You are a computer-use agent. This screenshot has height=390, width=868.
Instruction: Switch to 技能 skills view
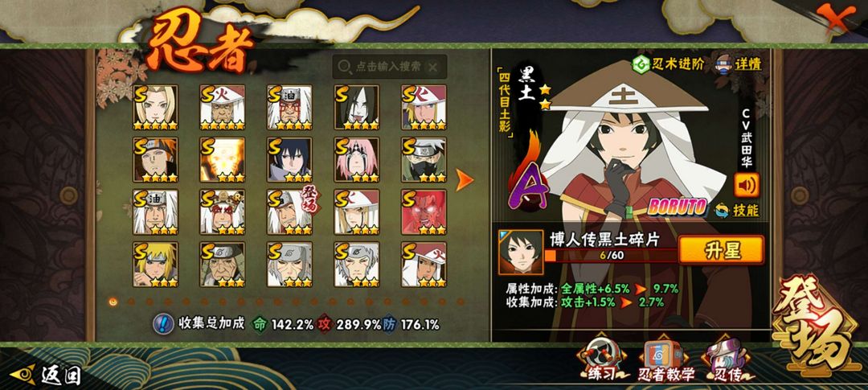tap(737, 210)
